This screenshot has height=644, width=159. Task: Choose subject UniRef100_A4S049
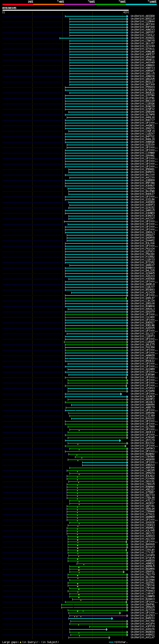pyautogui.click(x=143, y=63)
